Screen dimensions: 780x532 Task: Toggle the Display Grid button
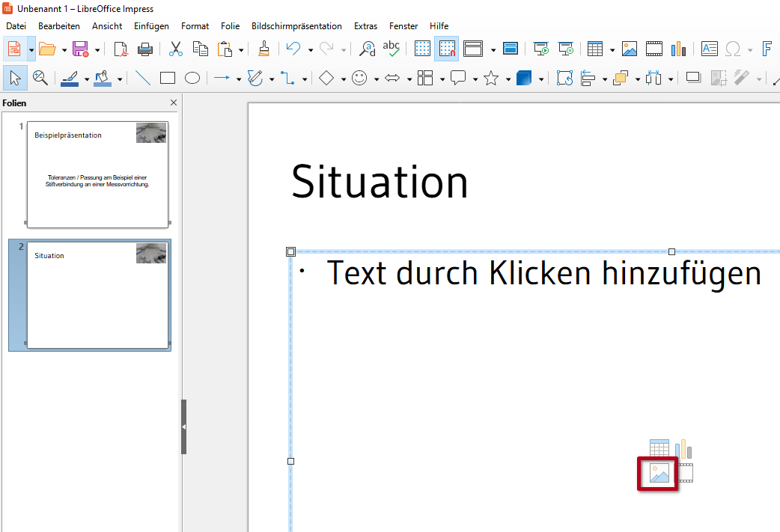422,49
